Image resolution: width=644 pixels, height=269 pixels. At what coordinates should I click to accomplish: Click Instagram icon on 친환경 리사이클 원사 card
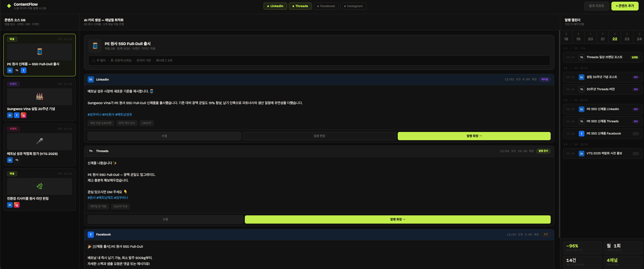(x=17, y=205)
